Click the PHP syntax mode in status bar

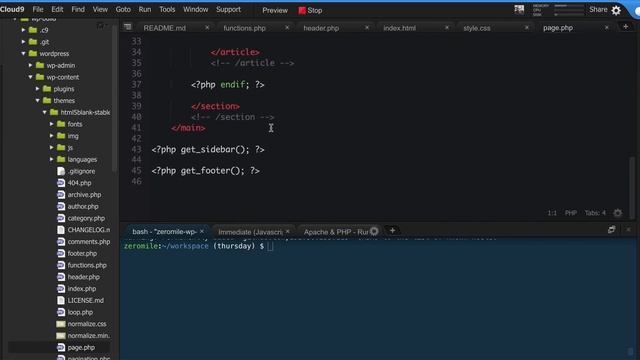point(571,213)
